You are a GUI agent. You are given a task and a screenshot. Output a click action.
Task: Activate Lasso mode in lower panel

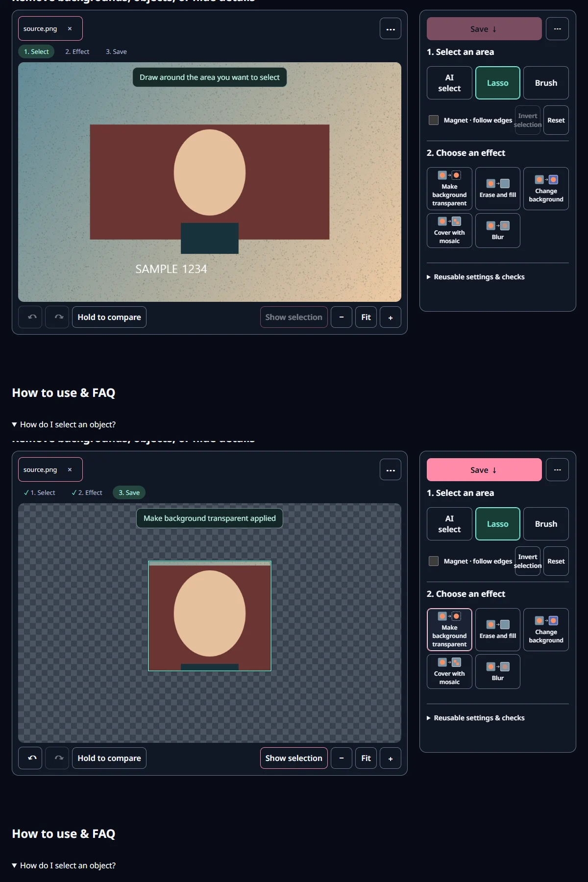(x=498, y=524)
